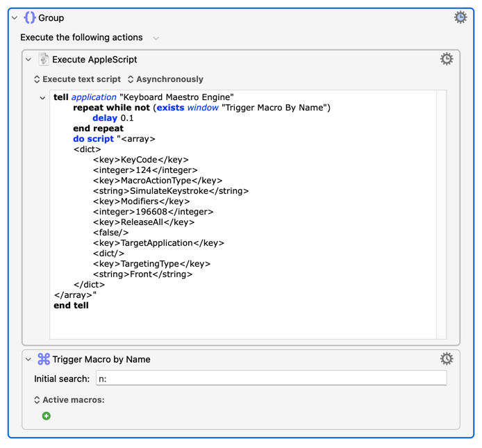Viewport: 482px width, 448px height.
Task: Click the Initial search input field
Action: tap(271, 379)
